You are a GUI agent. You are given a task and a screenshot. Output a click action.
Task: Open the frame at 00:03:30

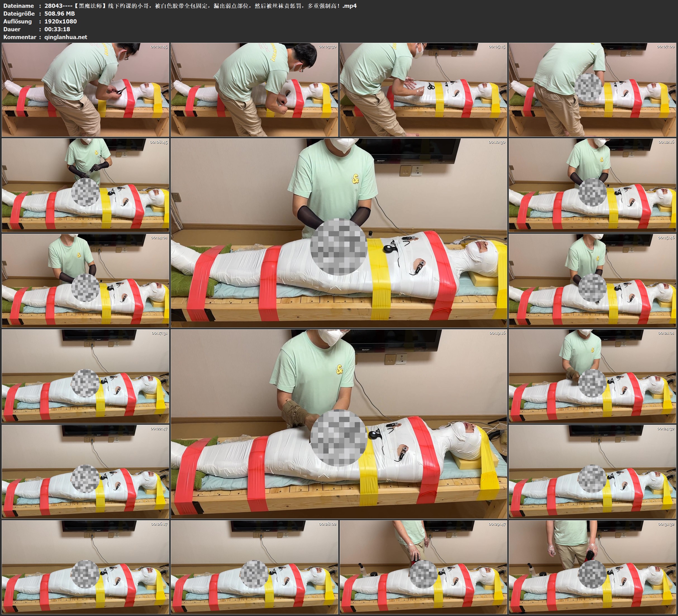[x=254, y=89]
